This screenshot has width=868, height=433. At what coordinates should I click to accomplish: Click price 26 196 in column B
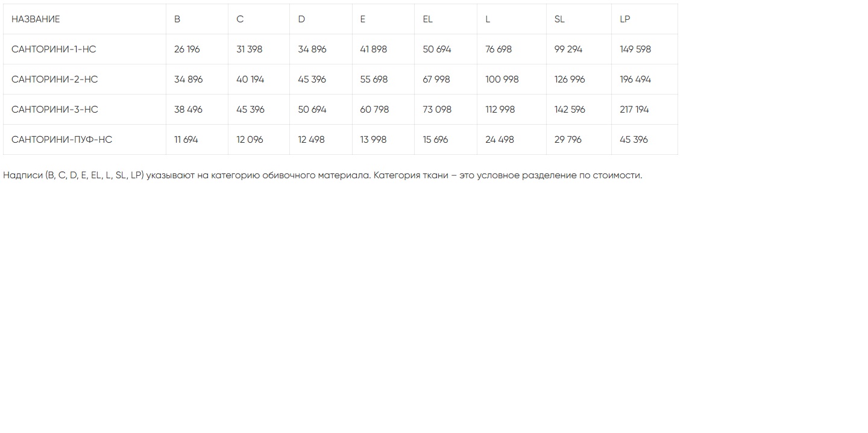[187, 49]
